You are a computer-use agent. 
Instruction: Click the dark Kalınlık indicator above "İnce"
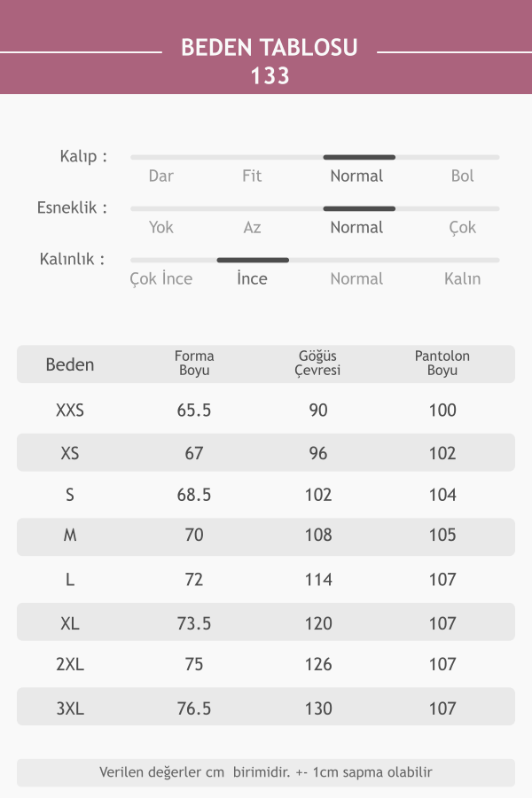(x=253, y=260)
